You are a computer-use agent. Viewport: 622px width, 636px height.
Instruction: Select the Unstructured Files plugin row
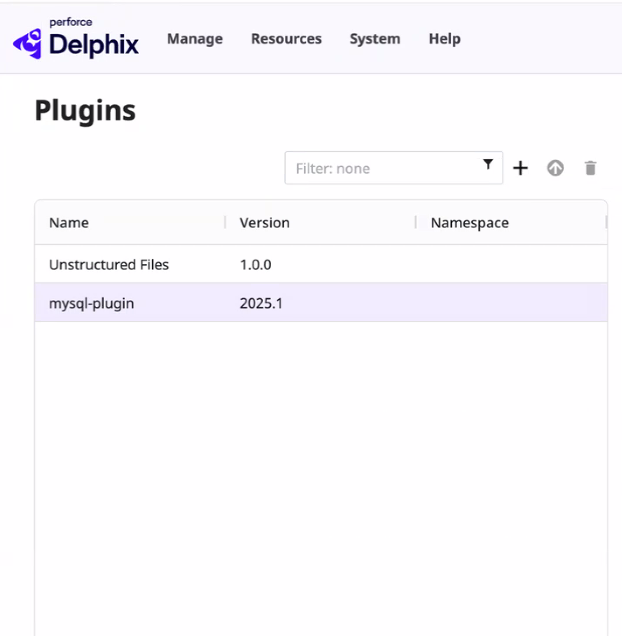(109, 265)
